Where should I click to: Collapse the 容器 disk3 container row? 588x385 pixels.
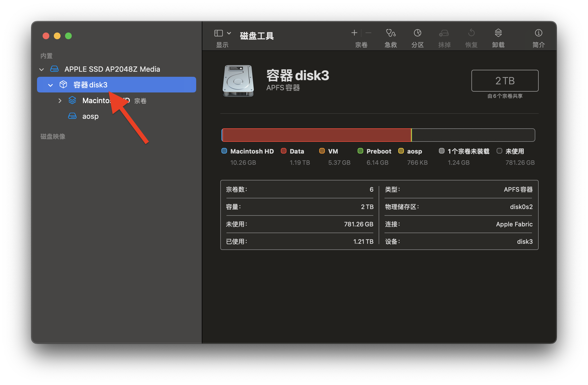(50, 85)
